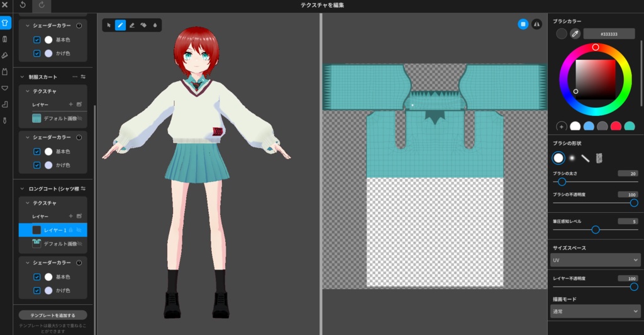Import image into 制服スカート layers

79,105
